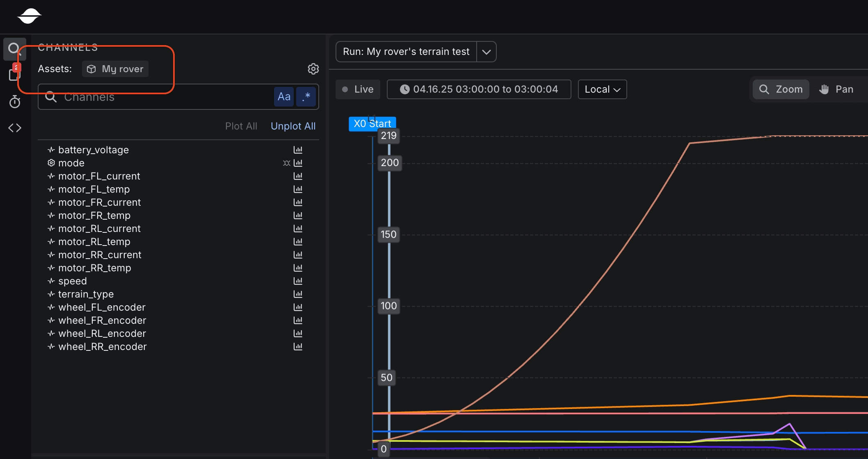Select motor_RR_temp channel row
Image resolution: width=868 pixels, height=459 pixels.
pos(178,268)
